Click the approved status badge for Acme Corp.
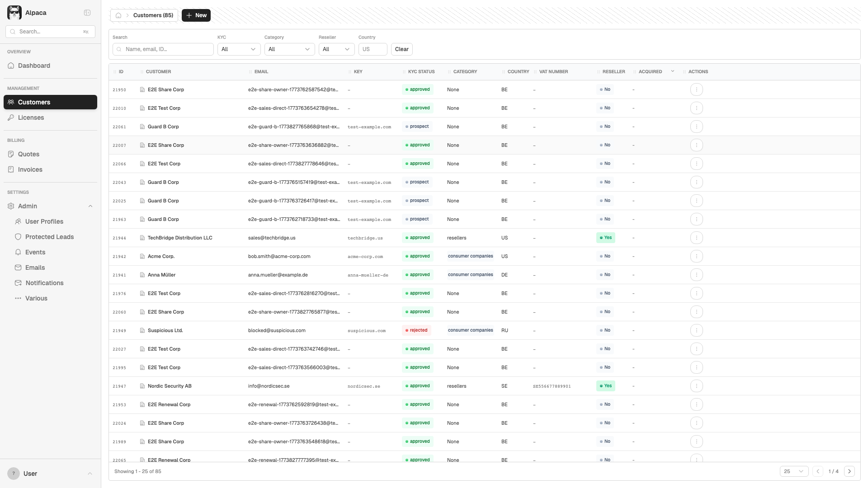The image size is (868, 488). 417,256
